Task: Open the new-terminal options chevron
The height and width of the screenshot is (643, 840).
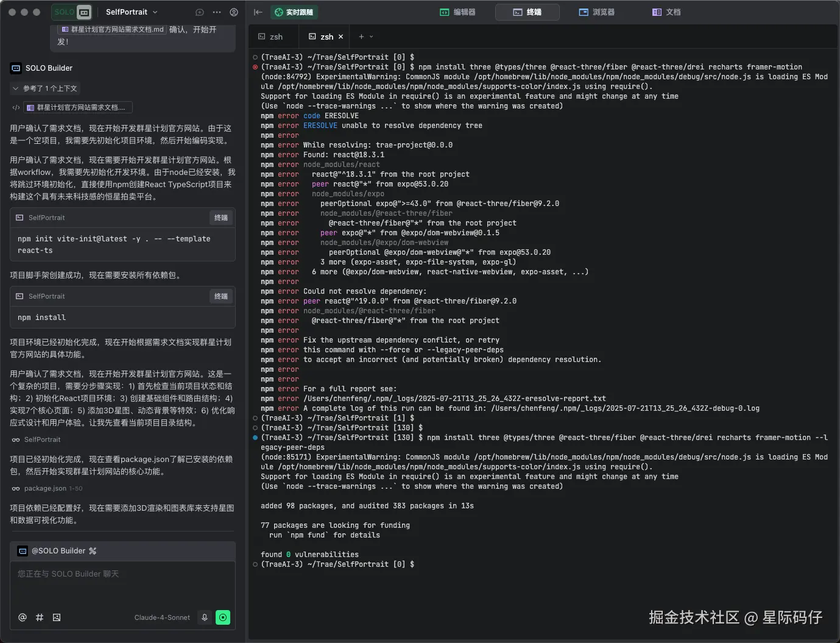Action: pyautogui.click(x=372, y=37)
